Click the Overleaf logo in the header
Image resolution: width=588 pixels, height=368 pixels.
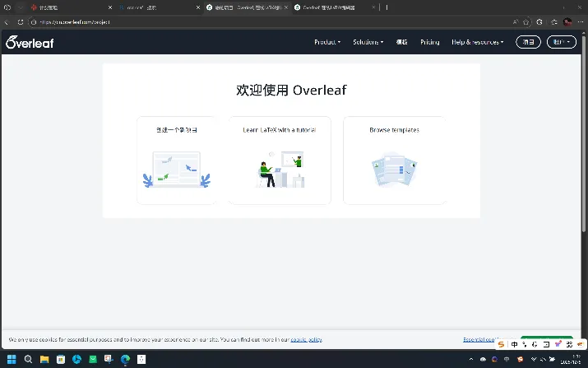click(x=30, y=42)
